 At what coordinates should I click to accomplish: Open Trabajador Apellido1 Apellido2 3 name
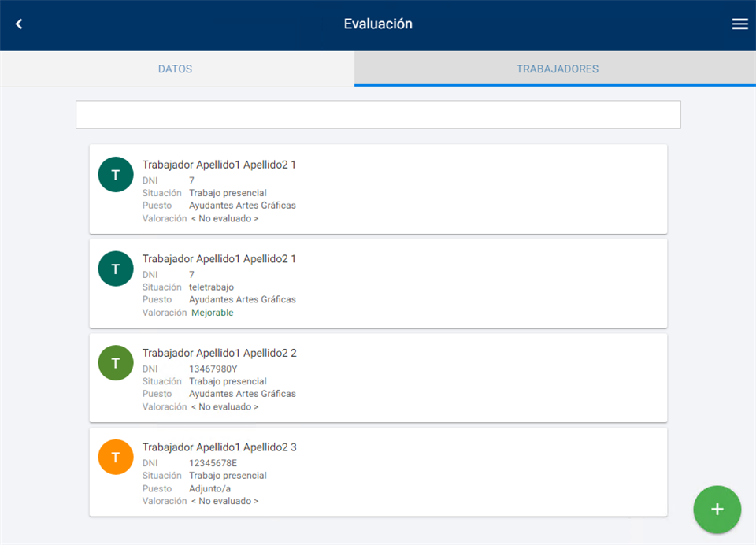pyautogui.click(x=219, y=447)
